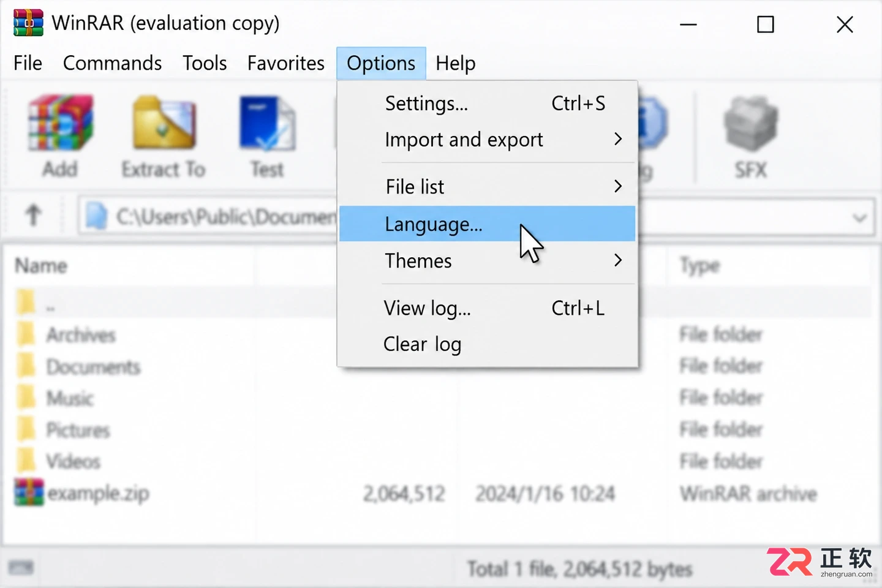This screenshot has width=882, height=588.
Task: Click the Extract To toolbar icon
Action: pos(164,123)
